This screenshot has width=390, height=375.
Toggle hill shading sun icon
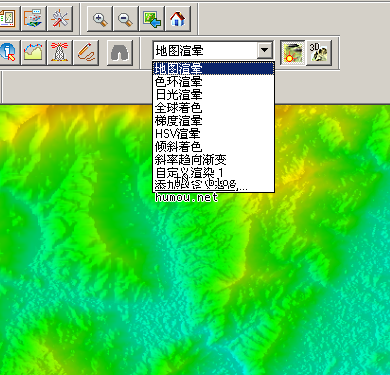(x=292, y=52)
